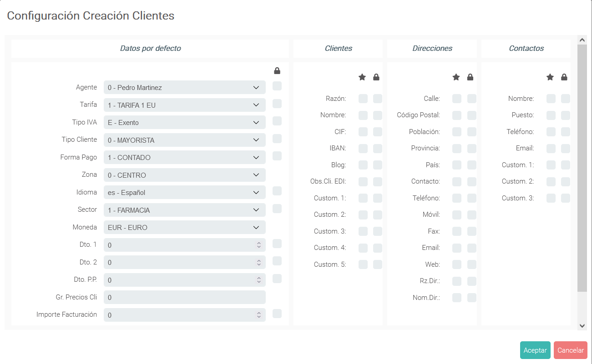592x364 pixels.
Task: Check the required star box for IBAN
Action: (x=363, y=148)
